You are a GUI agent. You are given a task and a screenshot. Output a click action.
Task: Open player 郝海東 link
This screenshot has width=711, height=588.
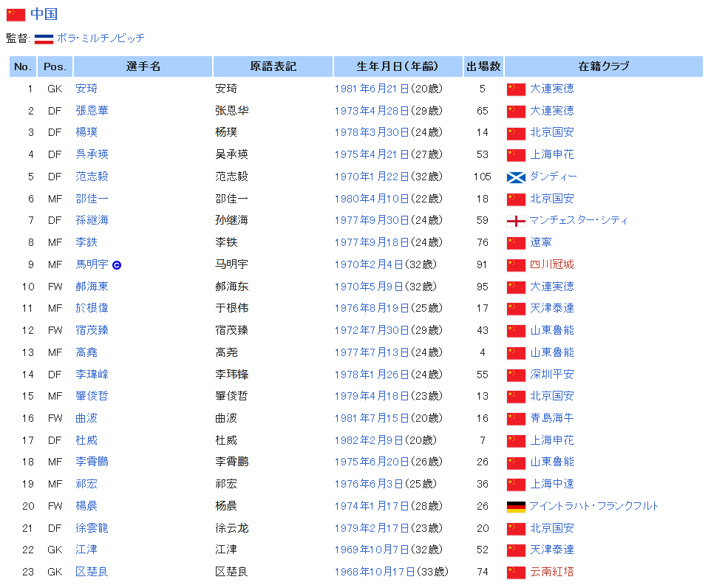pyautogui.click(x=92, y=287)
